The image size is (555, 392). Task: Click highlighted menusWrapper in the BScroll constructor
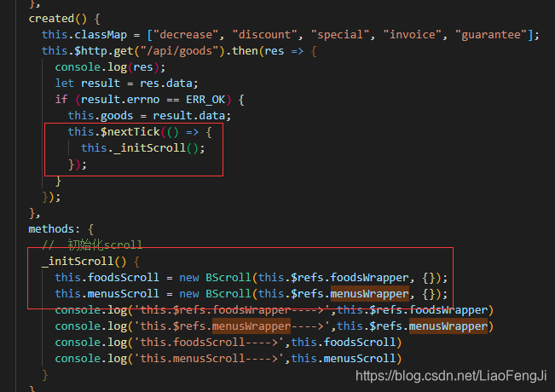point(369,294)
